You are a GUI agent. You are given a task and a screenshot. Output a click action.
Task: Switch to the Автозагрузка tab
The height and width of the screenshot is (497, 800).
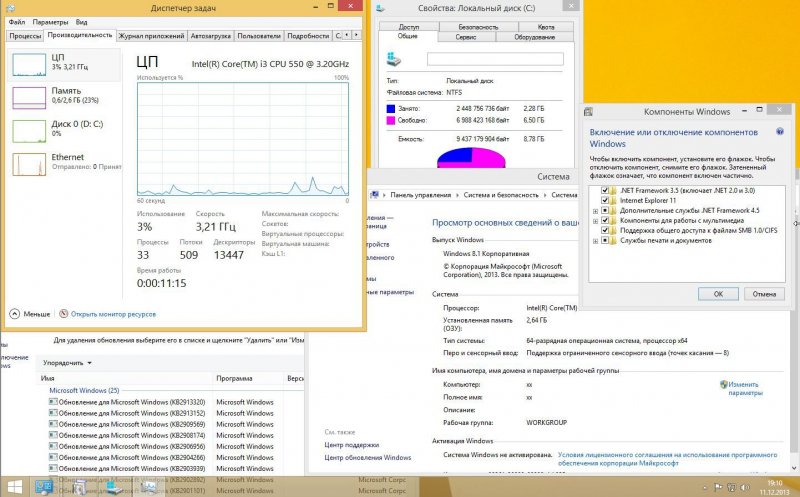click(210, 36)
